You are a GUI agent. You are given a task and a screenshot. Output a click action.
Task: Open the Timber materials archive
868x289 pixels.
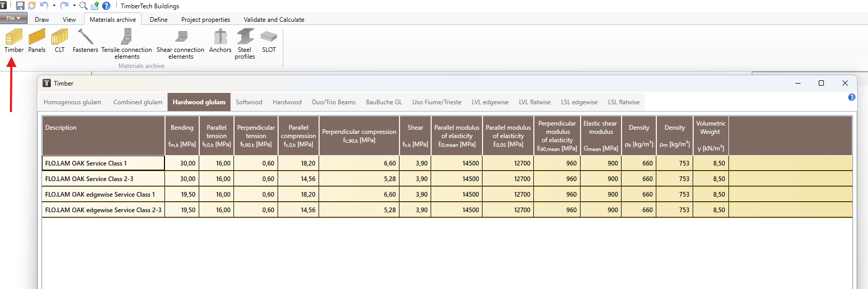14,41
